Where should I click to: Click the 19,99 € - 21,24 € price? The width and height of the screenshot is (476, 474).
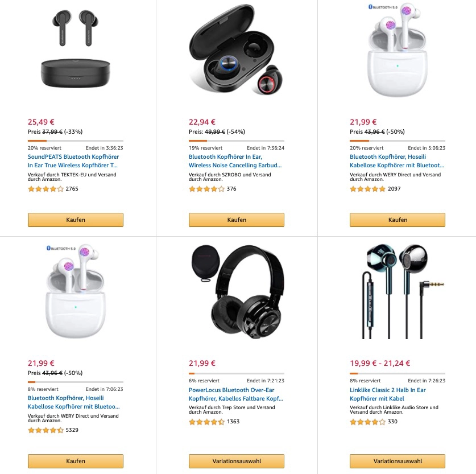(x=380, y=363)
